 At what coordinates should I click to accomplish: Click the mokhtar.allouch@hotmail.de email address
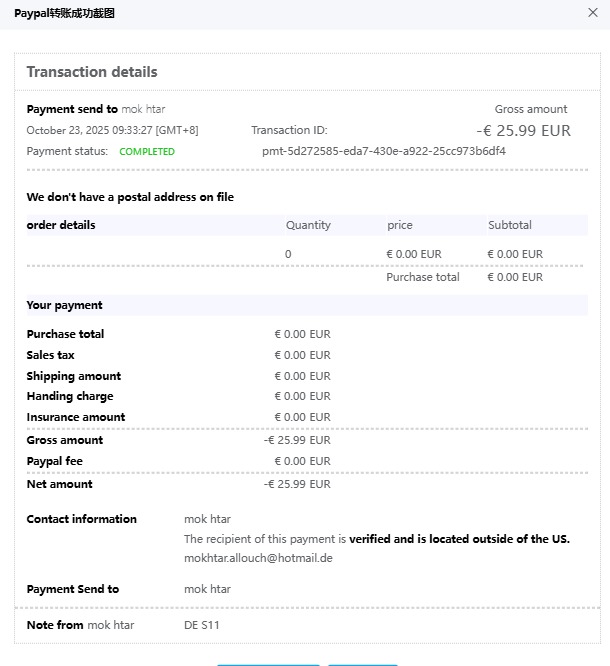click(x=258, y=558)
